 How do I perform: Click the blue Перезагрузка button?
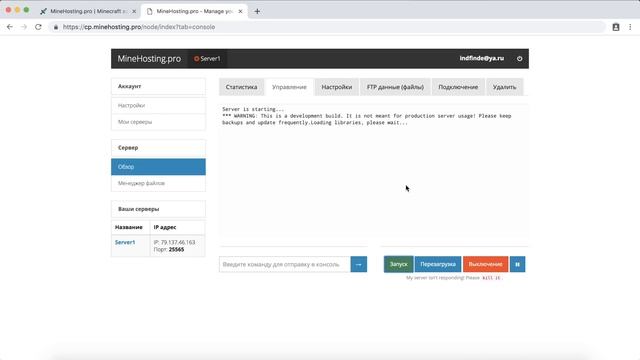438,264
